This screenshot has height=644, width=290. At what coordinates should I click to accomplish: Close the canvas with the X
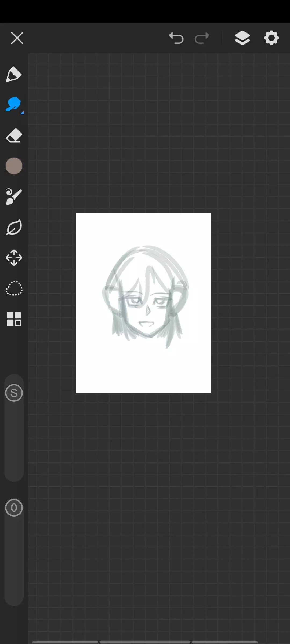pyautogui.click(x=17, y=38)
